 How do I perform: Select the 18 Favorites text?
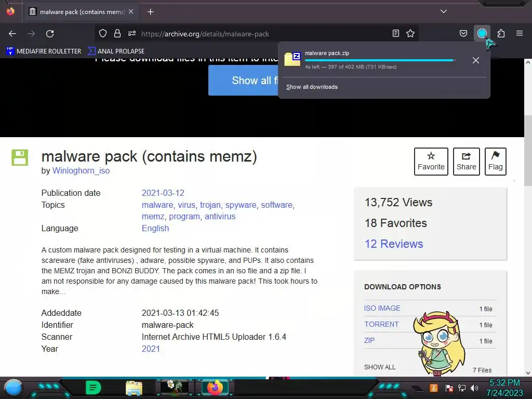[x=395, y=223]
